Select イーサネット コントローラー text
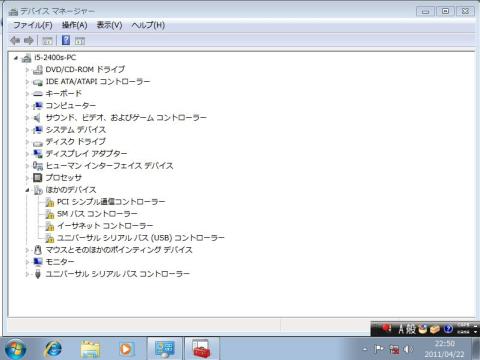The width and height of the screenshot is (480, 360). click(105, 226)
